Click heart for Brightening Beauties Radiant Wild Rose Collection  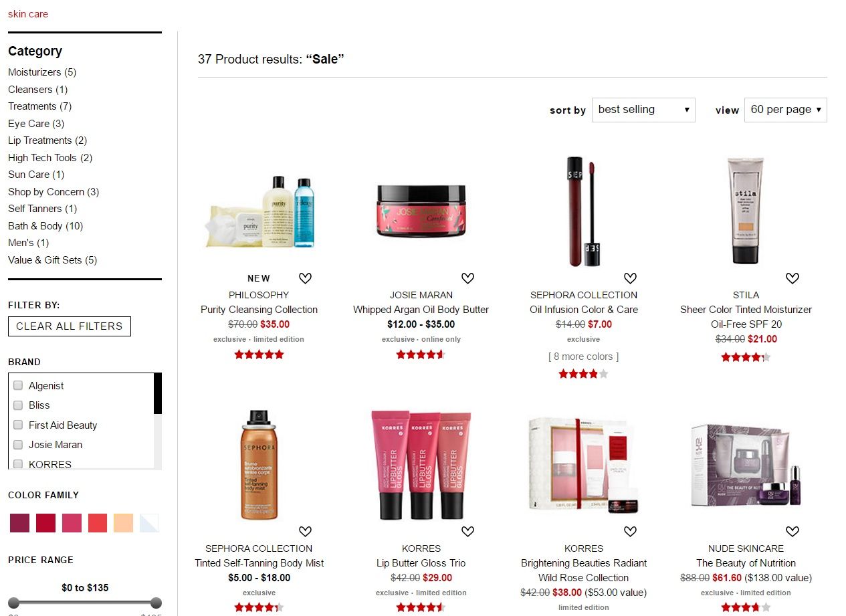point(630,532)
